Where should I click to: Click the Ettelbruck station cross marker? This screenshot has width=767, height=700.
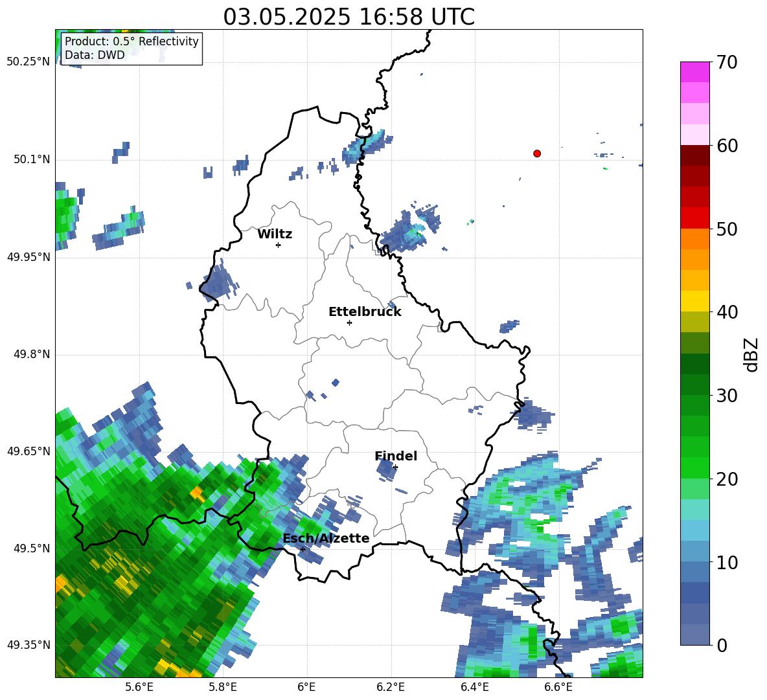pos(349,322)
